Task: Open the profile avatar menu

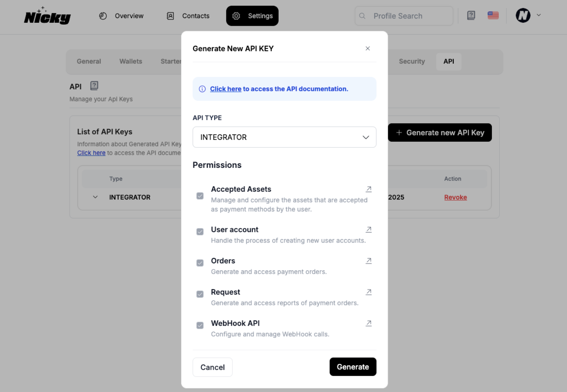Action: [528, 15]
